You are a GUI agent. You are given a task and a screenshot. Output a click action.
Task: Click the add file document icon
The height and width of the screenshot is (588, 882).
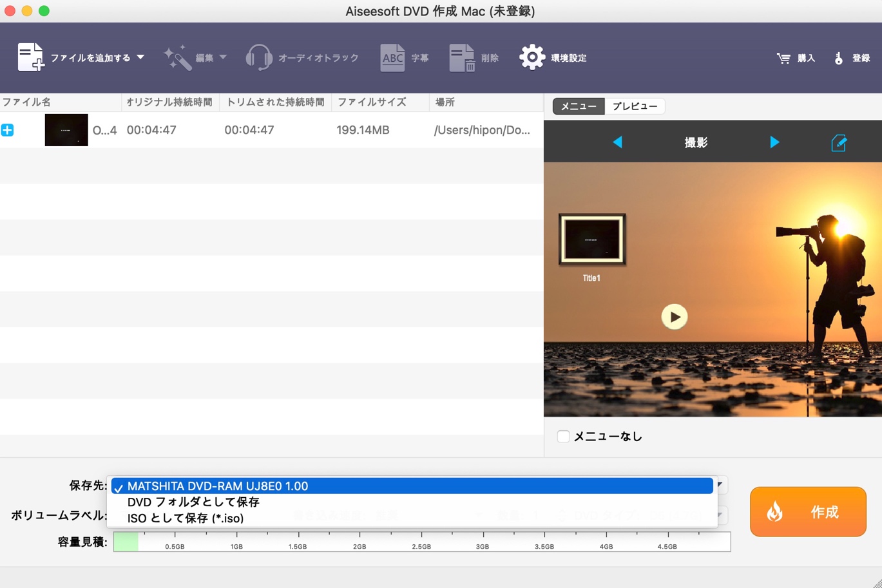coord(30,57)
